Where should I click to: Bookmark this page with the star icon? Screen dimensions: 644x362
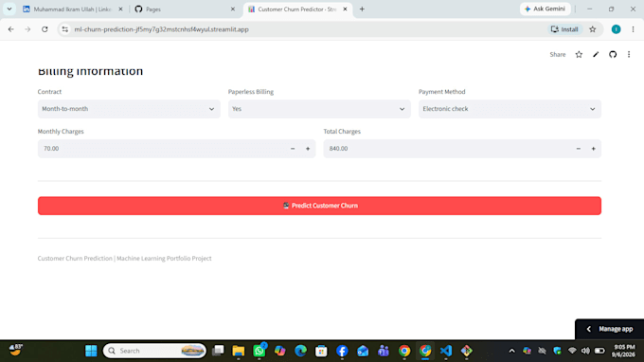tap(592, 29)
